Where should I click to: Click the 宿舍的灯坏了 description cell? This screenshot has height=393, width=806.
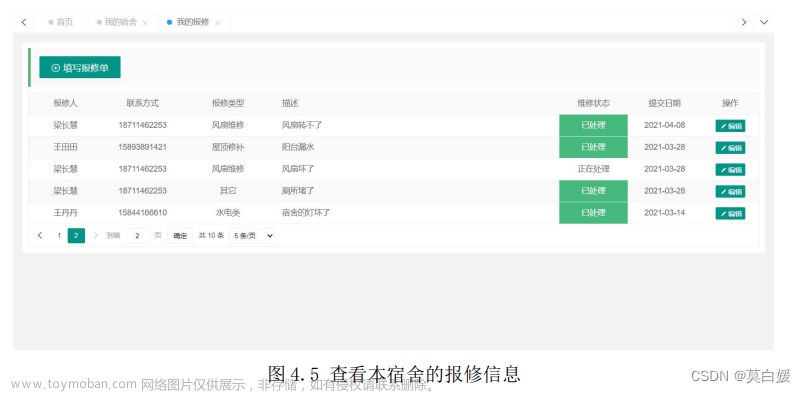click(306, 213)
